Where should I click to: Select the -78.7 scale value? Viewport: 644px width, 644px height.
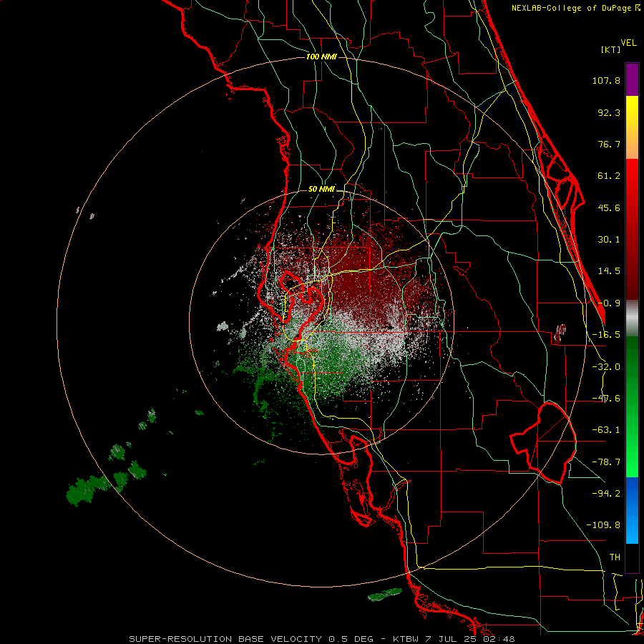tap(606, 462)
